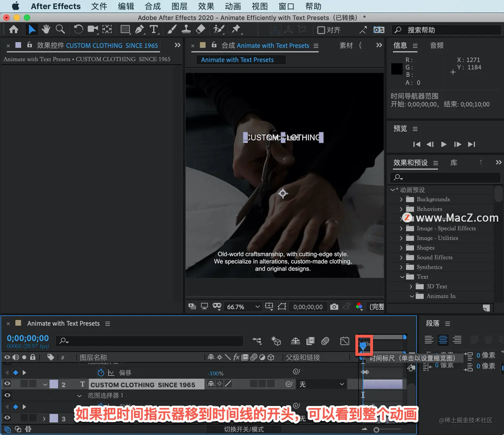Open the 合成 menu in menu bar
The width and height of the screenshot is (504, 435).
(153, 6)
